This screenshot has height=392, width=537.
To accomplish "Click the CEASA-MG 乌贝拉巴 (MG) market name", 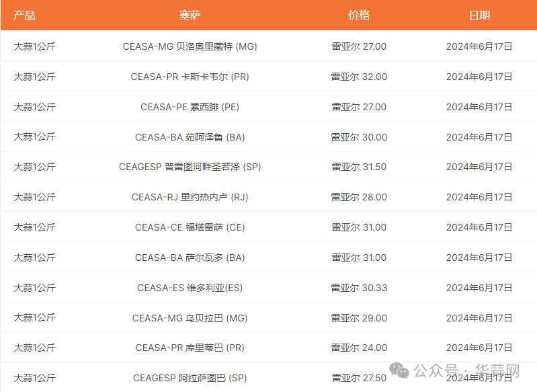I will [190, 318].
